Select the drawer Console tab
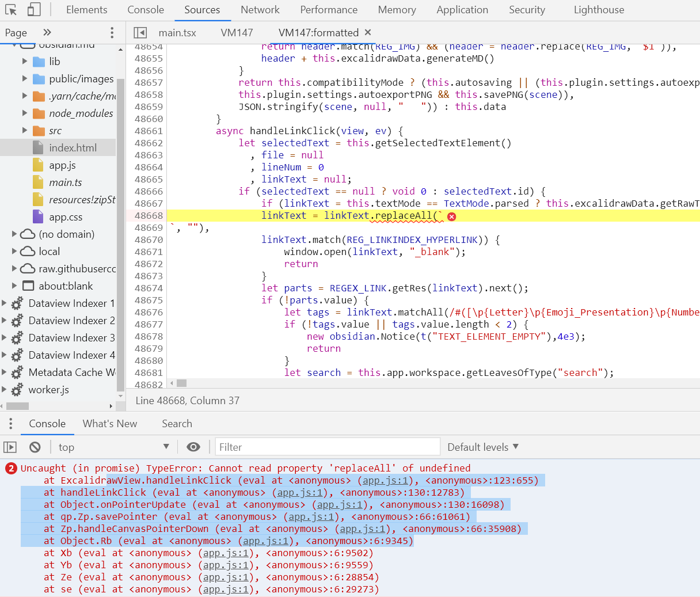 (x=47, y=424)
